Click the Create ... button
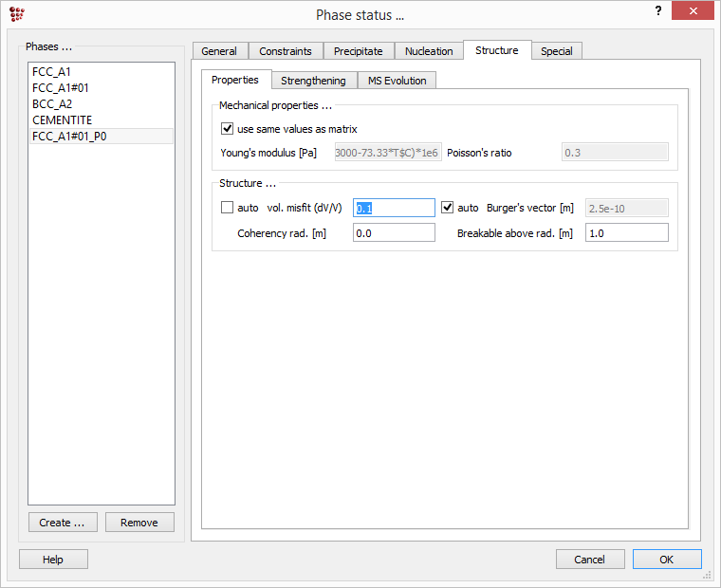 63,523
